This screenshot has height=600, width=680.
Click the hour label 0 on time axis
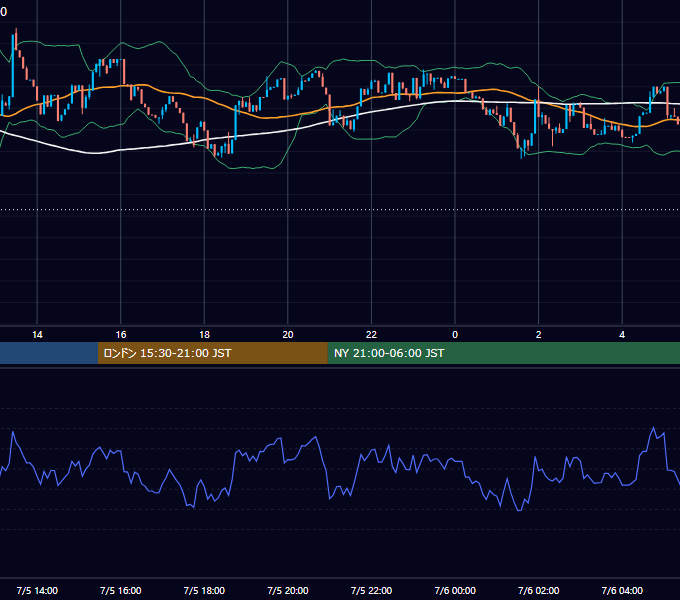(455, 335)
